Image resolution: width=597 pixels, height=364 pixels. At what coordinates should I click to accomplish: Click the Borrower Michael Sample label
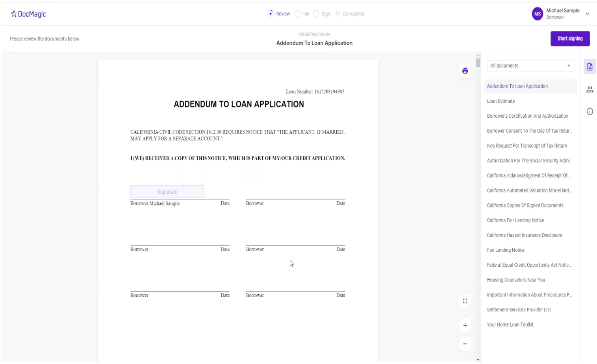click(x=155, y=203)
